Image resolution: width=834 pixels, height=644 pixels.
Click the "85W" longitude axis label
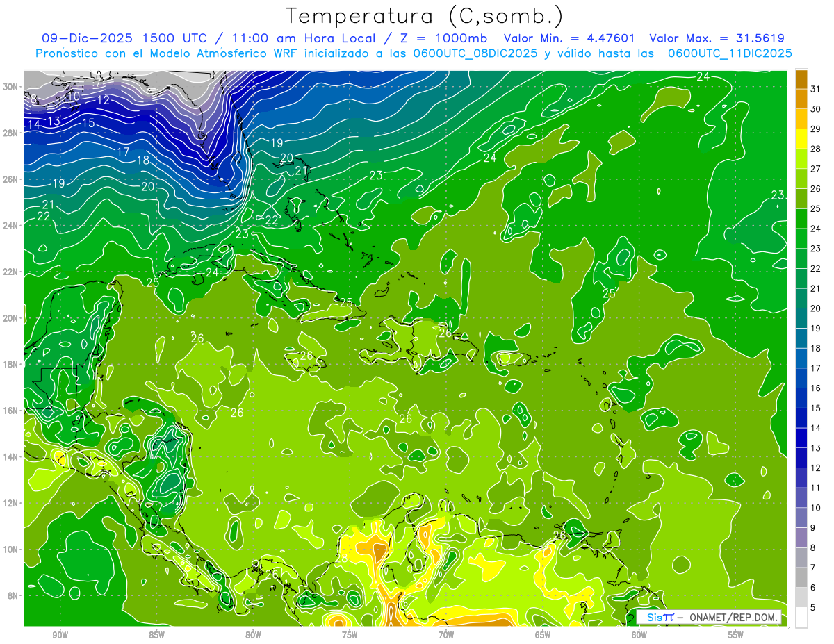tap(156, 634)
